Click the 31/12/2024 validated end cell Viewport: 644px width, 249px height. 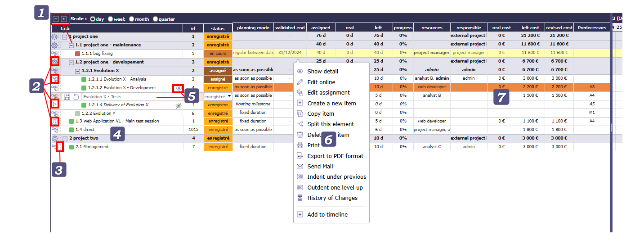[290, 53]
